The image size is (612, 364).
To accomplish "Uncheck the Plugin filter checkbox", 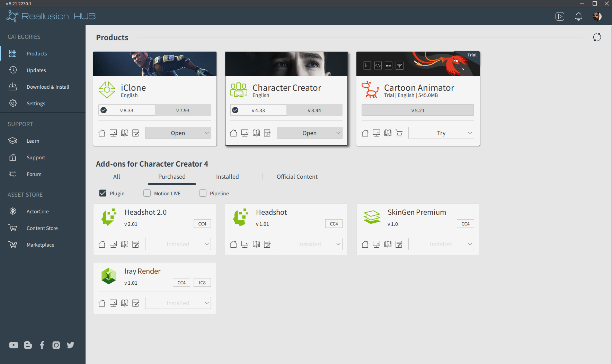I will 103,193.
